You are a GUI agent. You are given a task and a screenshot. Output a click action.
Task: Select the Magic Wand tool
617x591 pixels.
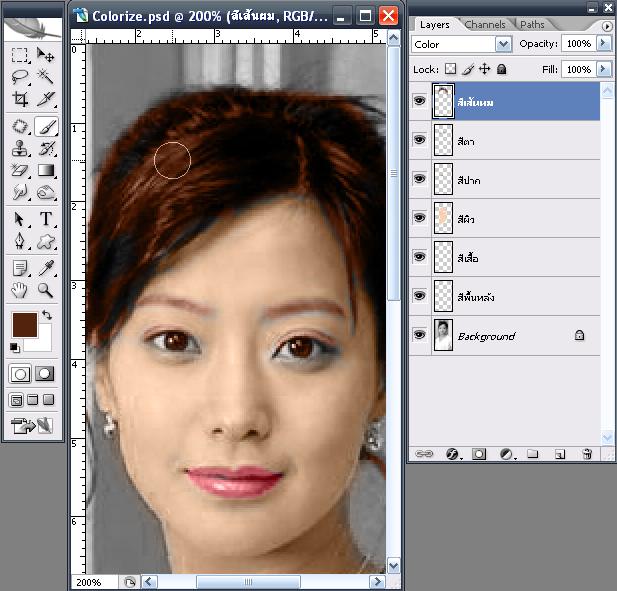pyautogui.click(x=46, y=76)
